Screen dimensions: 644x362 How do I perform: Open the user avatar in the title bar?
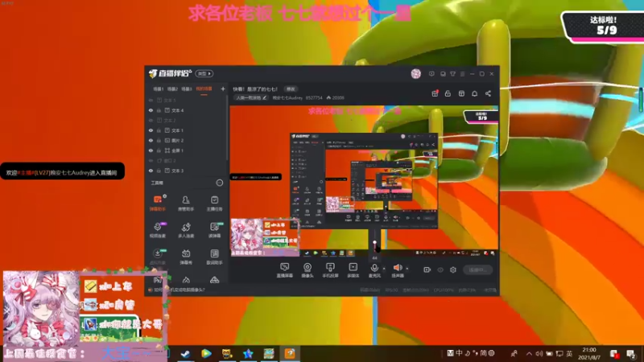point(415,73)
